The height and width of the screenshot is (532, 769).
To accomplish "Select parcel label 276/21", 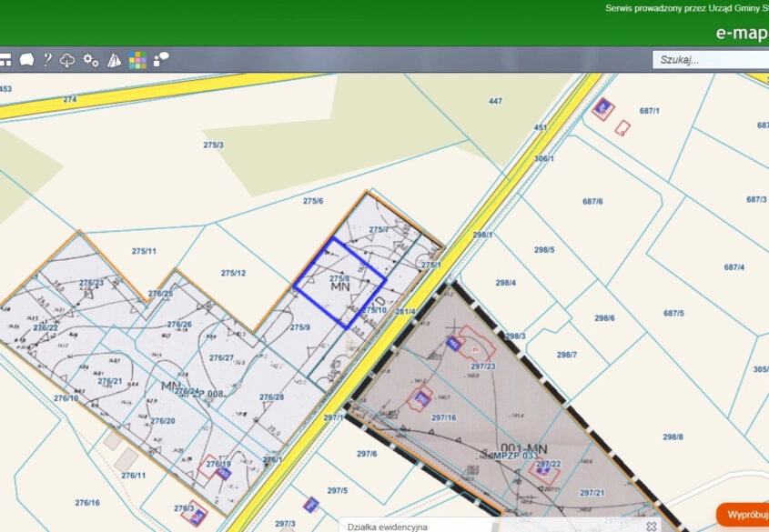I will (x=110, y=381).
